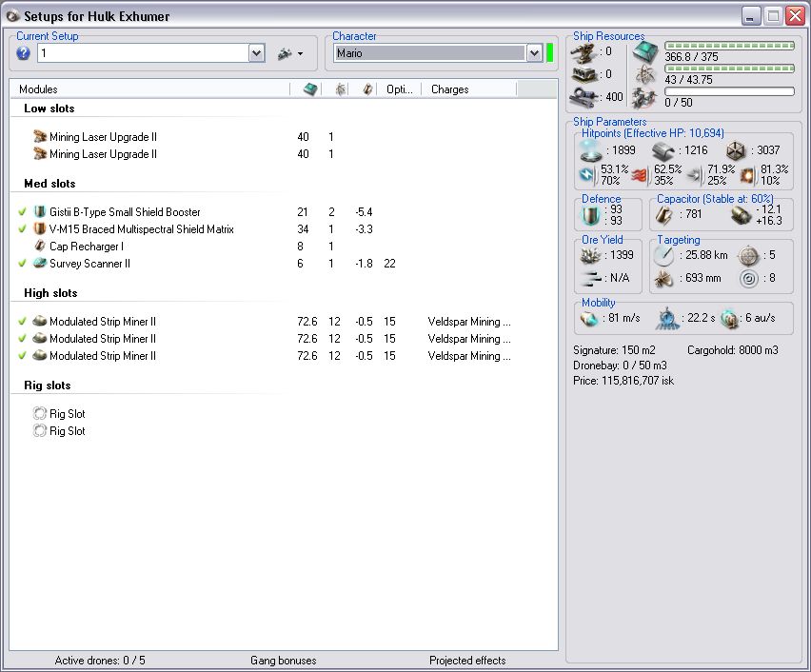The image size is (811, 672).
Task: Click the blue help question mark icon
Action: 23,53
